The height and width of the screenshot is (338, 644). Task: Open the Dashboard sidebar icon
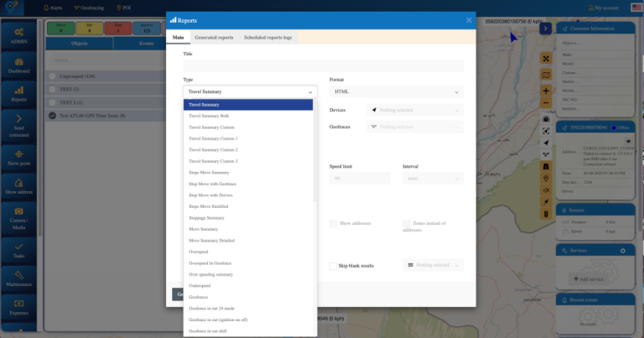point(18,65)
